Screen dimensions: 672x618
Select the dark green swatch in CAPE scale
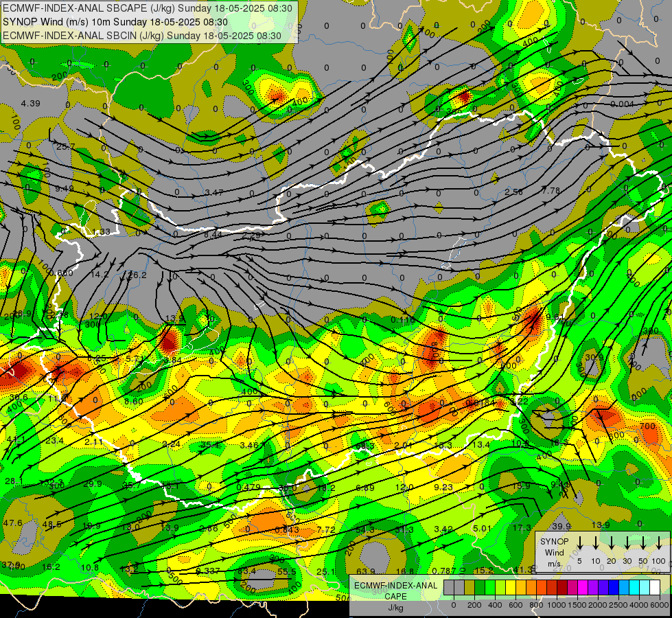tap(480, 588)
